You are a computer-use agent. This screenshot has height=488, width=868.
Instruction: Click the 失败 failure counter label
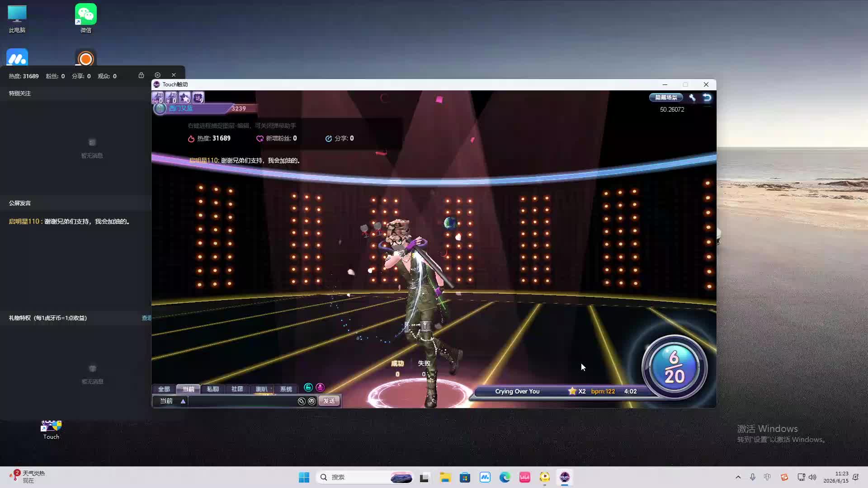424,363
